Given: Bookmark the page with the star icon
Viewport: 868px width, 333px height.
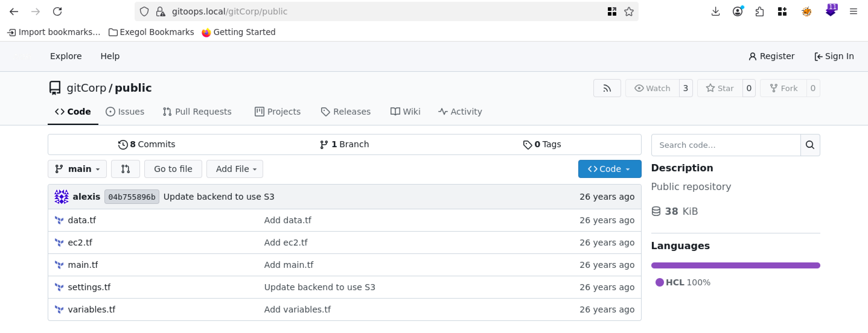Looking at the screenshot, I should pyautogui.click(x=628, y=11).
